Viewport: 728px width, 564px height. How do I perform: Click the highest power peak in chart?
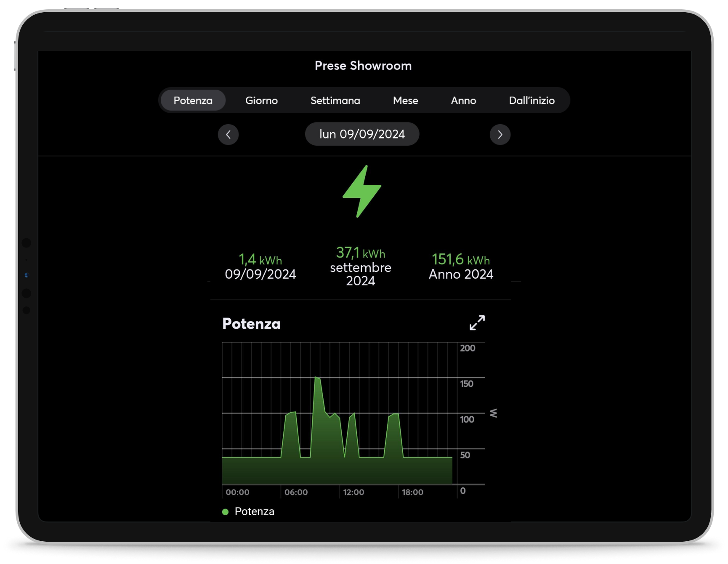pos(317,378)
